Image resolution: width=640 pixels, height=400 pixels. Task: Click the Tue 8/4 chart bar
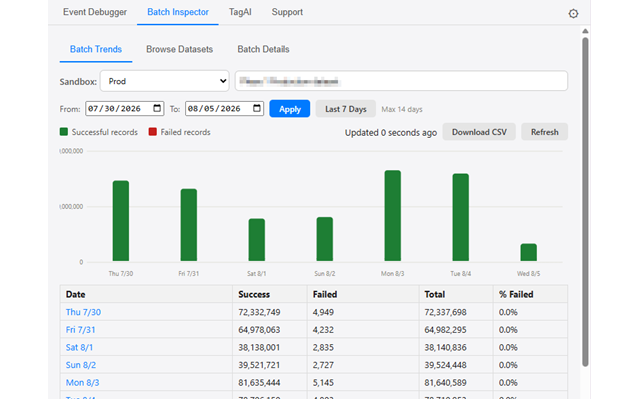[x=460, y=218]
